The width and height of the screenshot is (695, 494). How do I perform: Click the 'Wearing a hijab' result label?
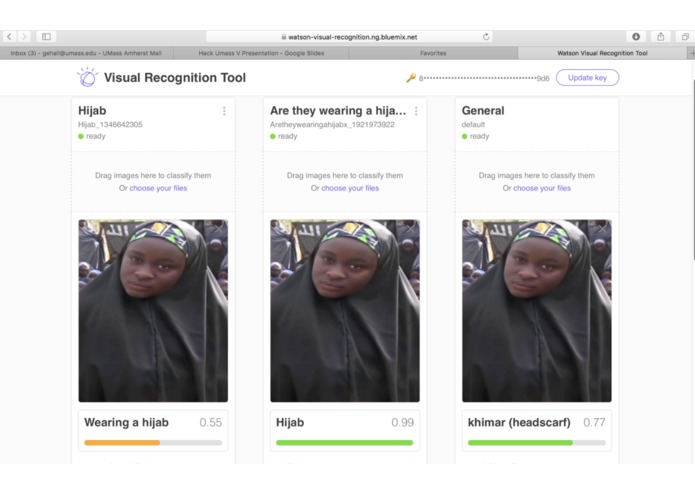126,423
